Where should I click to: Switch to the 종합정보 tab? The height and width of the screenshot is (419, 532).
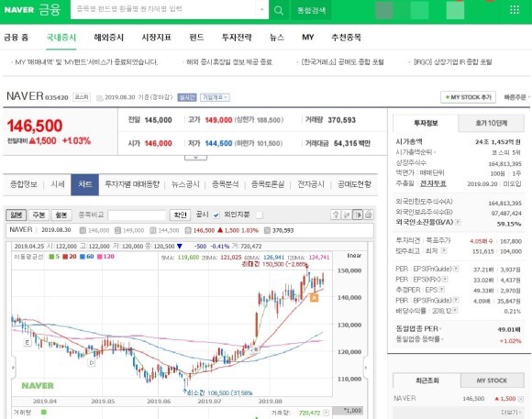24,184
